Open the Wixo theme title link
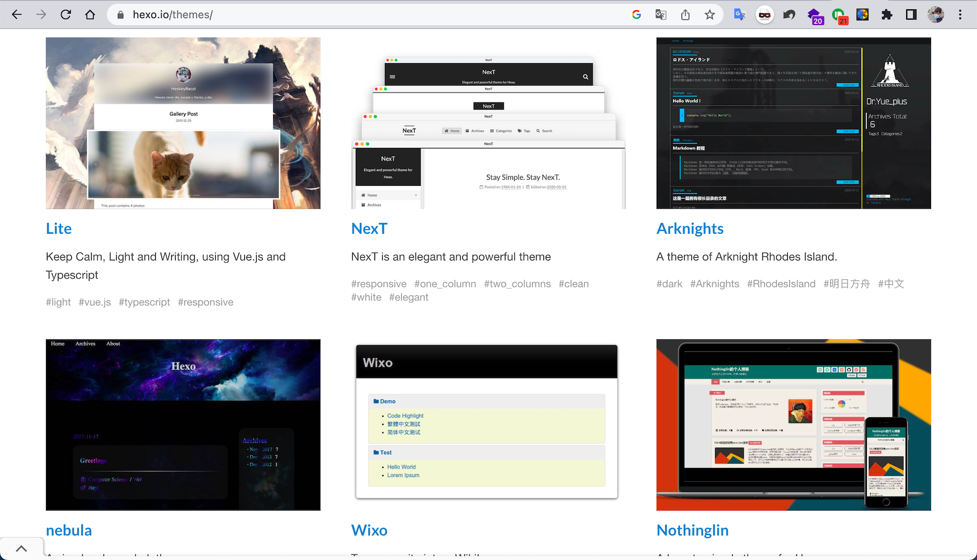977x560 pixels. 369,530
